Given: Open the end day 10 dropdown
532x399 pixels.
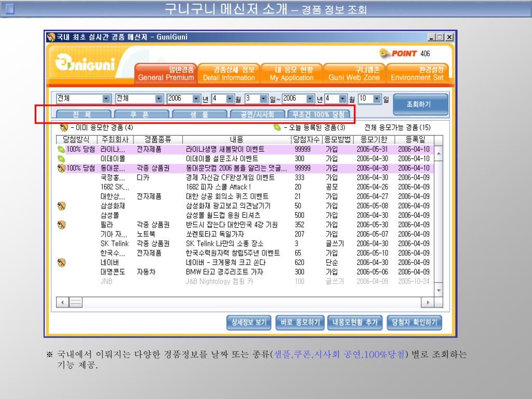Looking at the screenshot, I should pos(377,99).
